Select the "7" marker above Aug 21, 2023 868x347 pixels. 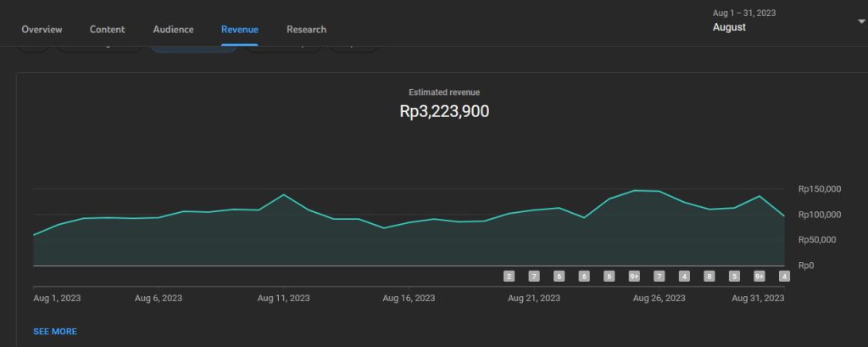(x=534, y=276)
